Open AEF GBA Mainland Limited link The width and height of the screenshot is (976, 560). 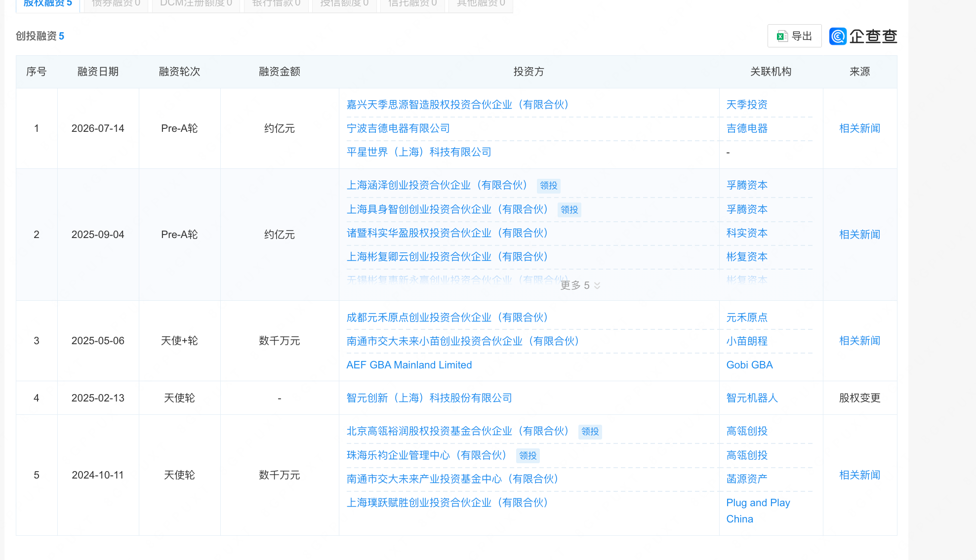tap(409, 365)
